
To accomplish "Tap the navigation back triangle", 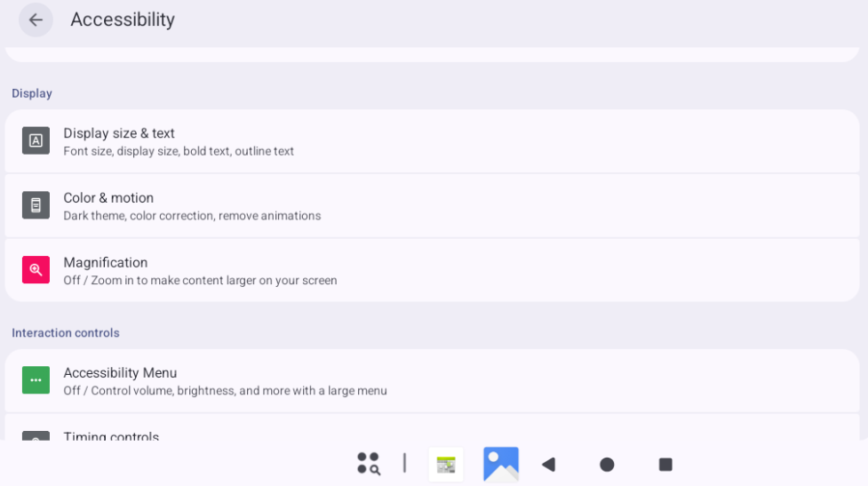I will coord(548,465).
